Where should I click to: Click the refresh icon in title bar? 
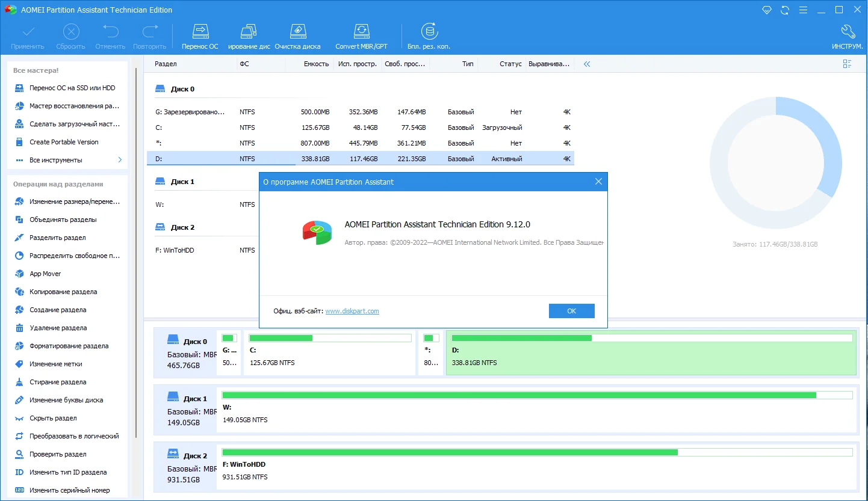(x=784, y=10)
